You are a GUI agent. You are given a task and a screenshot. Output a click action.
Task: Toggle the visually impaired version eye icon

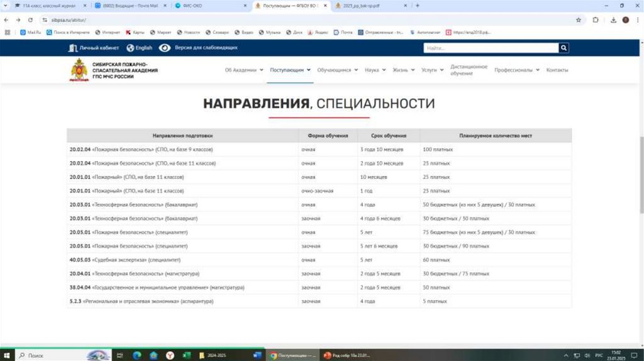point(165,48)
